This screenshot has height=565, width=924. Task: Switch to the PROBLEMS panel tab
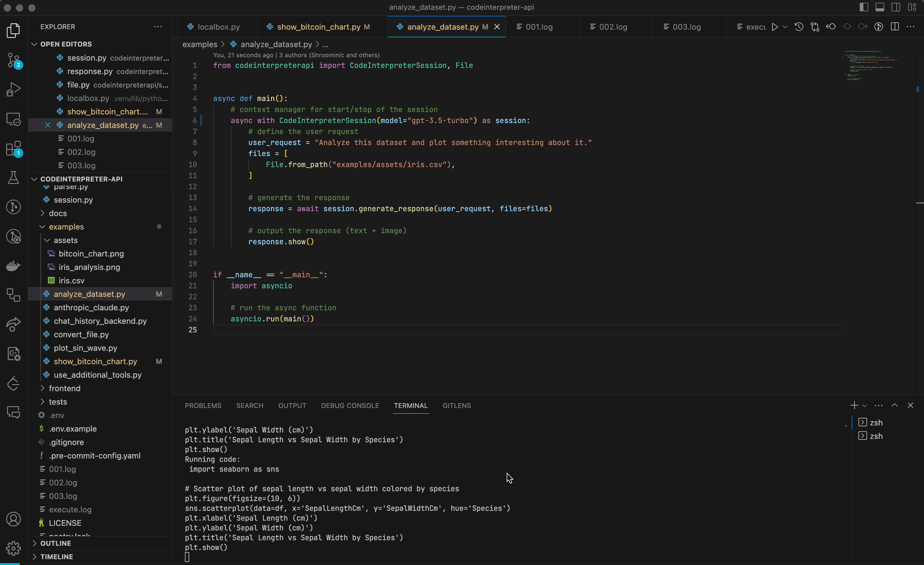[x=203, y=406]
